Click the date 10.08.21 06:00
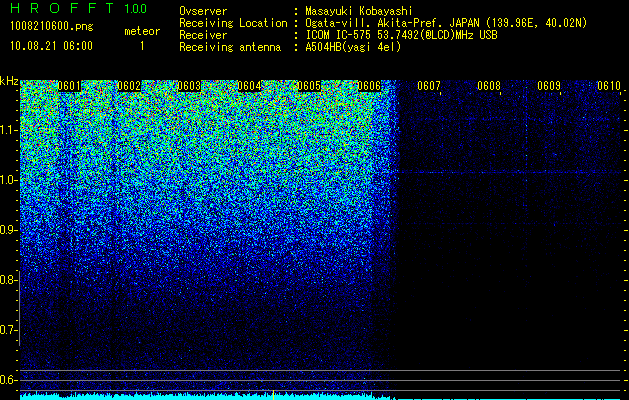This screenshot has width=629, height=400. (51, 46)
